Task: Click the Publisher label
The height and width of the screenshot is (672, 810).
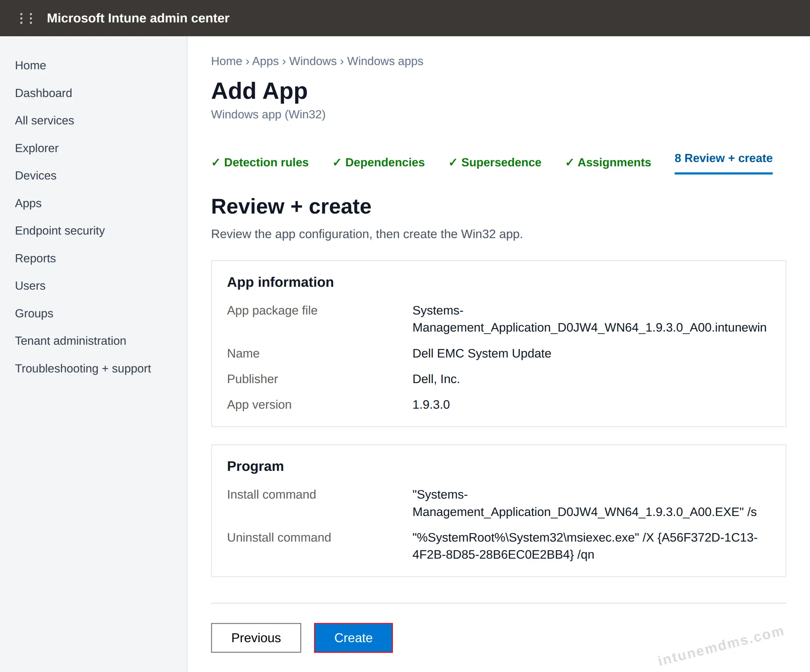Action: [x=252, y=379]
